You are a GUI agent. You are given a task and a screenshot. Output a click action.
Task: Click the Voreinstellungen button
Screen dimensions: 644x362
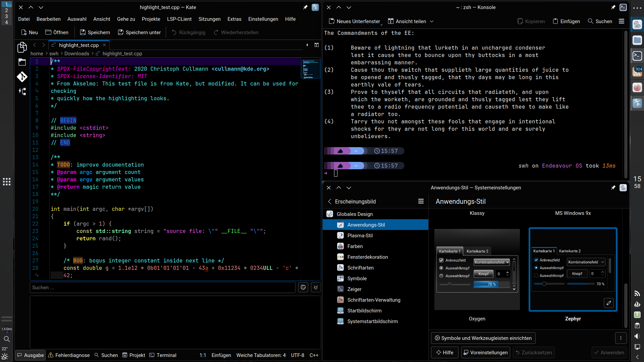[485, 353]
